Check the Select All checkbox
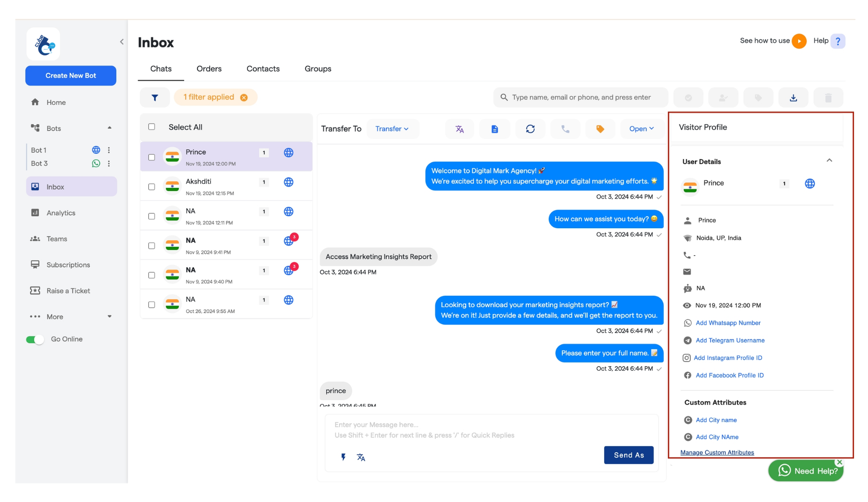This screenshot has width=868, height=502. click(152, 126)
